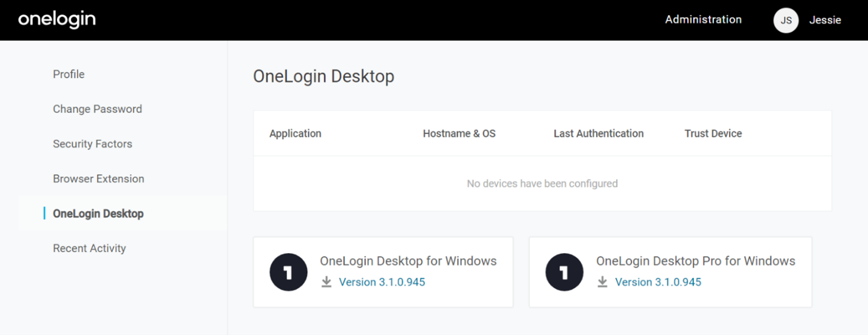Click the Application column header

pos(296,134)
